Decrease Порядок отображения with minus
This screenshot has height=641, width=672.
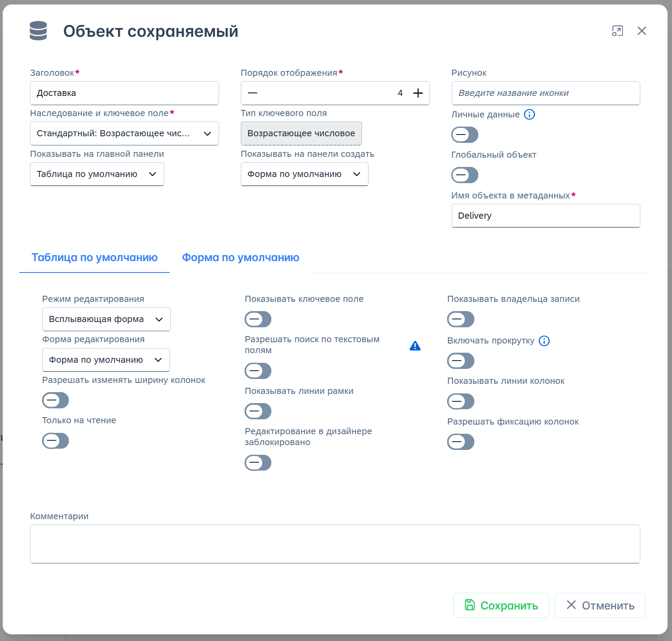click(x=252, y=93)
